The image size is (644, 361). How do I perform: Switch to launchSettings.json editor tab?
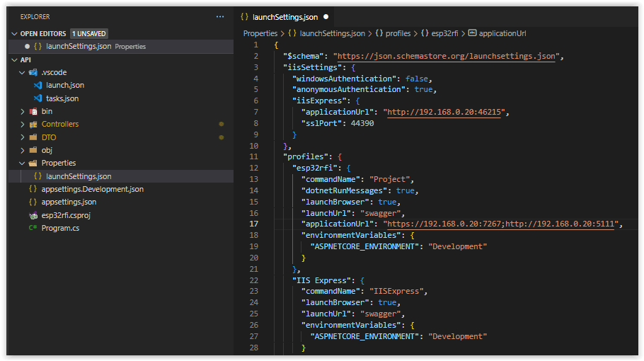(x=284, y=17)
